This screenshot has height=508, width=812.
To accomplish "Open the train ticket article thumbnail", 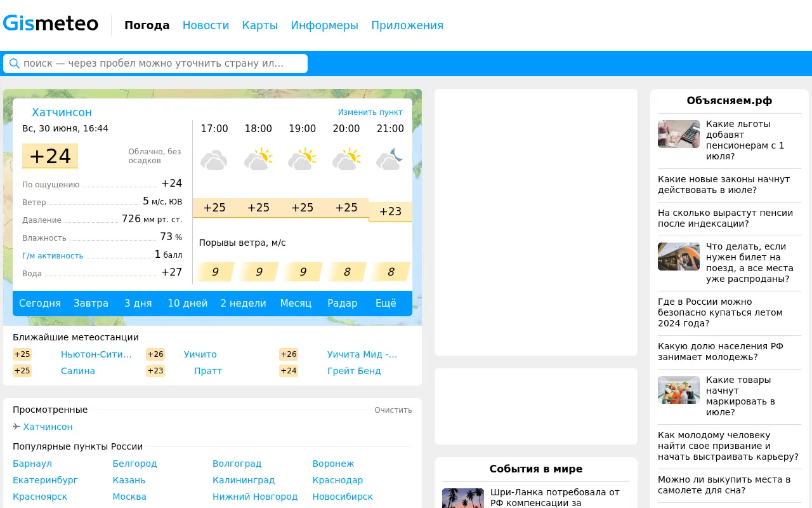I will (679, 257).
